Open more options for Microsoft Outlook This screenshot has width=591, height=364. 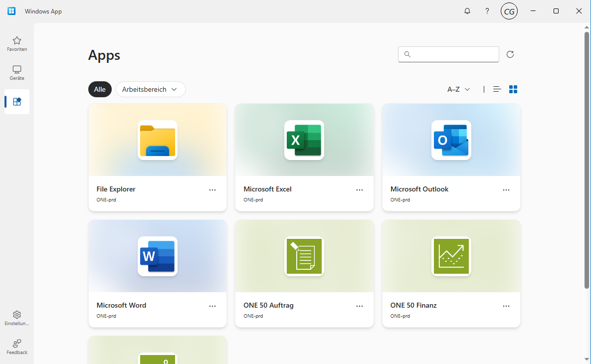click(x=506, y=190)
